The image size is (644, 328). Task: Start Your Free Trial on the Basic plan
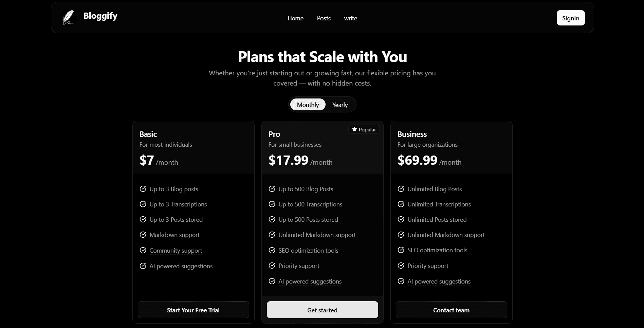[193, 310]
